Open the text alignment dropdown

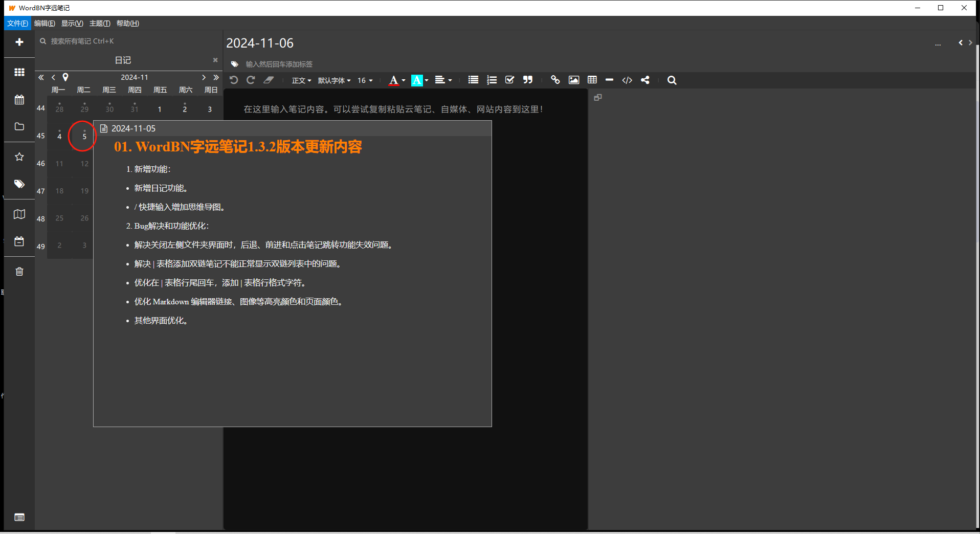[x=443, y=80]
